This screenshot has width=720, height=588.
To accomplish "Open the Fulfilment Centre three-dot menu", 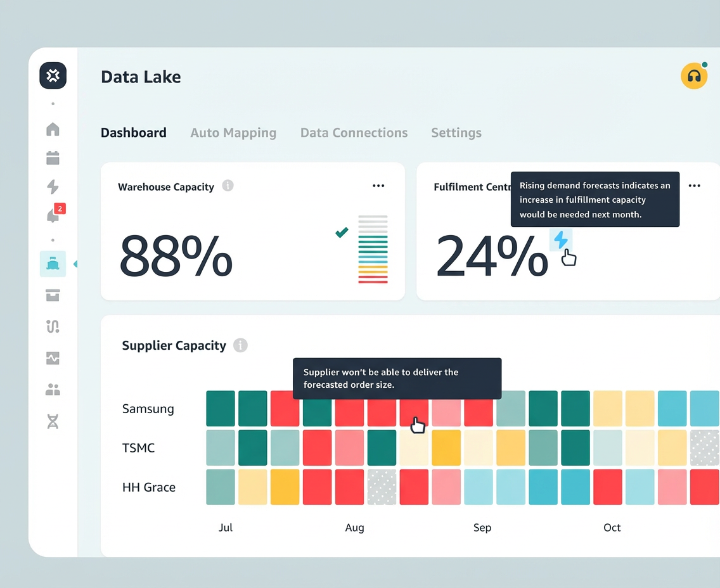I will [695, 186].
